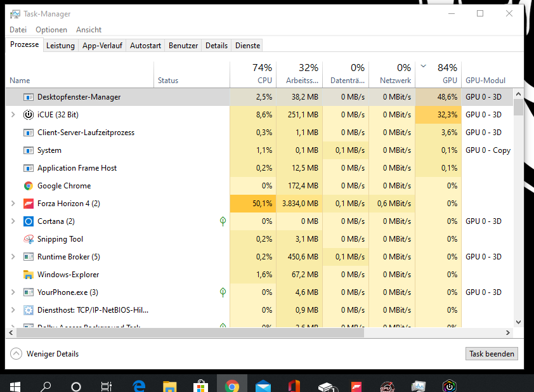Switch to the Leistung tab
The height and width of the screenshot is (392, 534).
(x=60, y=46)
